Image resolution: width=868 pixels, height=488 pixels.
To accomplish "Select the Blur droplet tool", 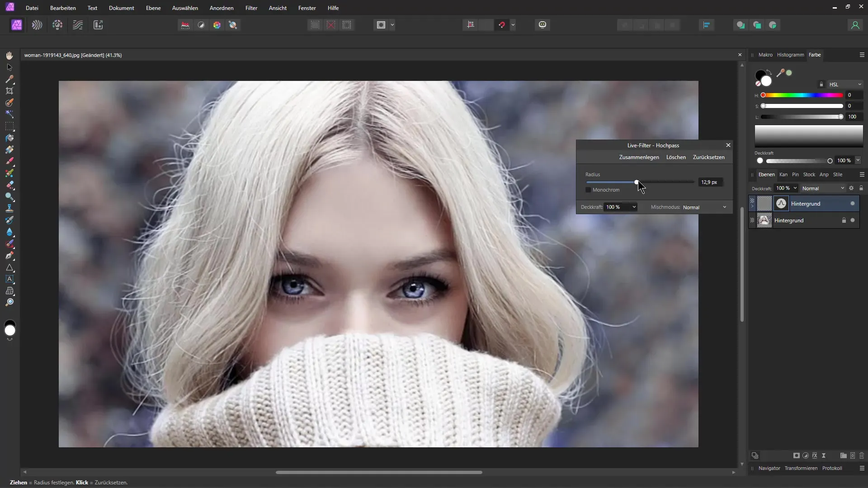I will [9, 232].
